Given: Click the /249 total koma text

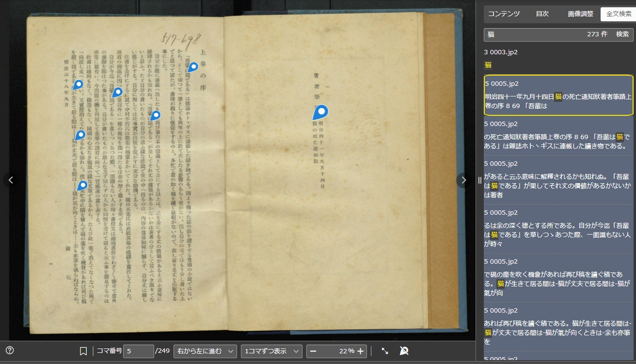Looking at the screenshot, I should 162,351.
